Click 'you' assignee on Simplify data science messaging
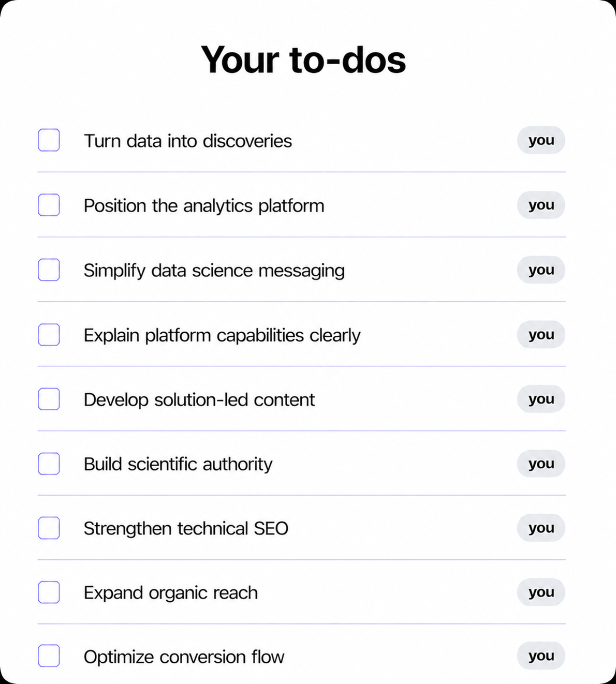The height and width of the screenshot is (684, 616). pos(541,270)
